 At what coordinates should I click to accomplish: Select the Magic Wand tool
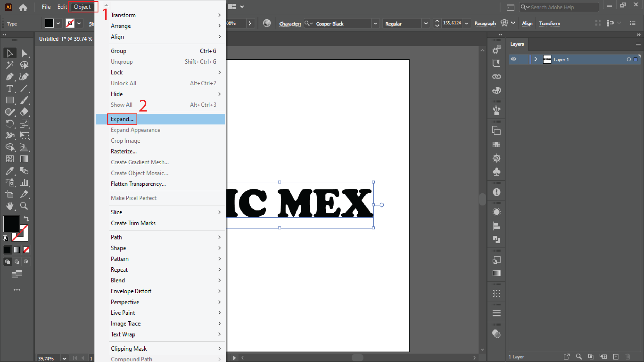(x=10, y=65)
